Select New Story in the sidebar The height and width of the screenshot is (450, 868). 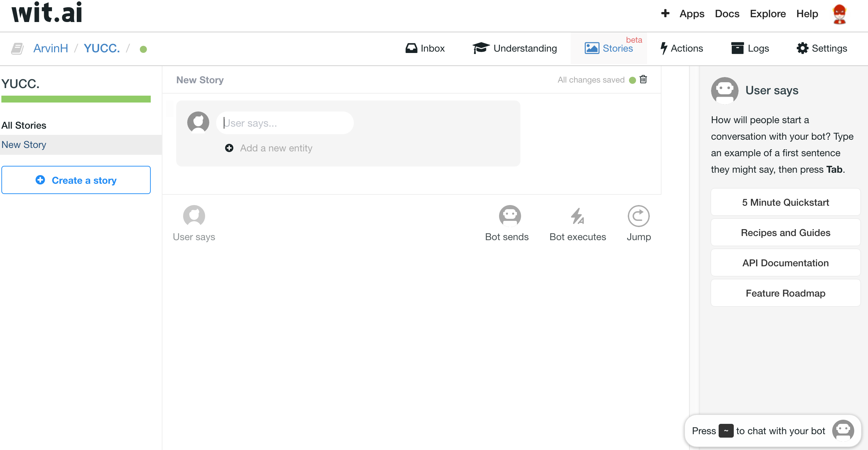pyautogui.click(x=81, y=145)
